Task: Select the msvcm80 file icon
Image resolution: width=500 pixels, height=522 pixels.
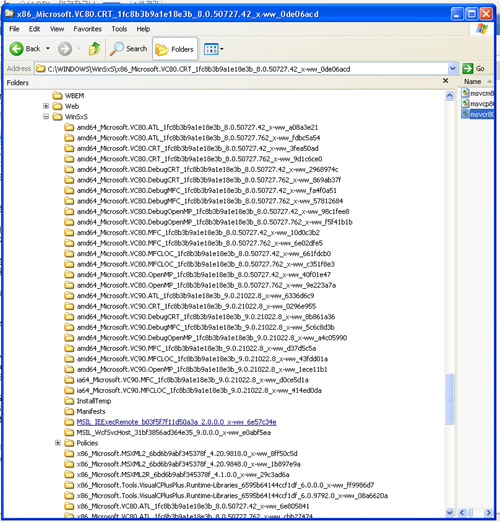Action: 465,93
